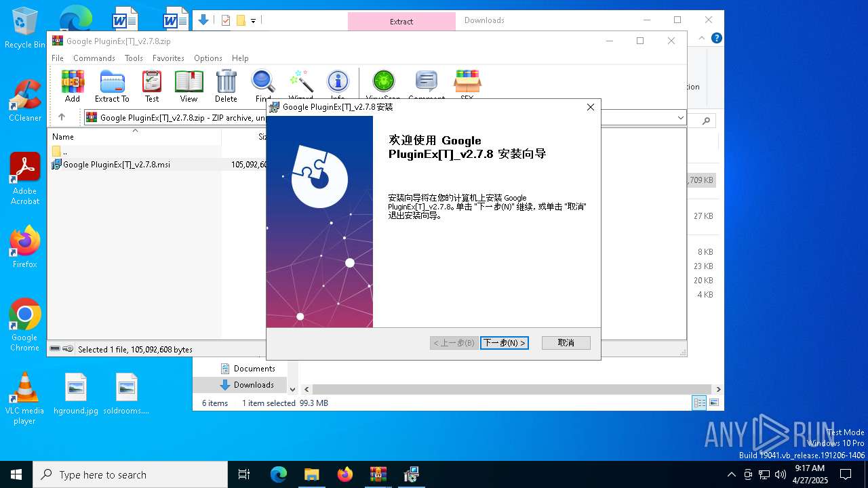The image size is (868, 488).
Task: Open Recycle Bin desktop icon
Action: coord(25,28)
